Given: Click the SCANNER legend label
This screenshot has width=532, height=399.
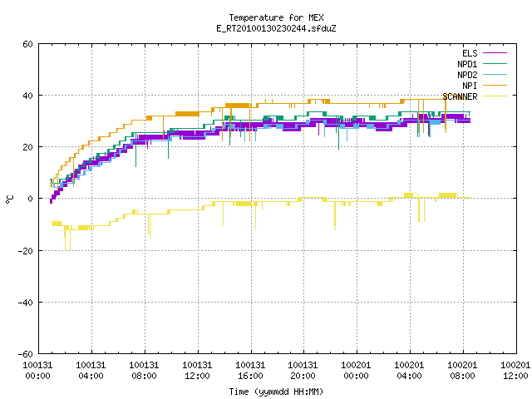Looking at the screenshot, I should click(460, 96).
